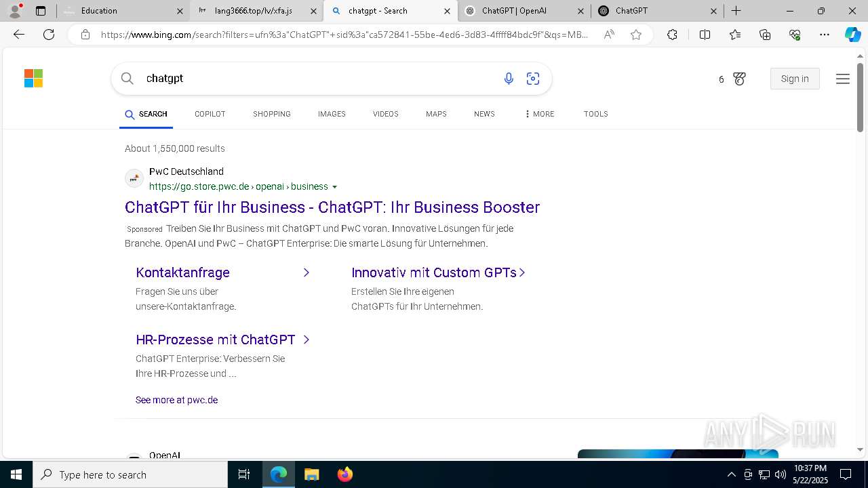Open the network tray icon
The height and width of the screenshot is (488, 868).
[764, 474]
